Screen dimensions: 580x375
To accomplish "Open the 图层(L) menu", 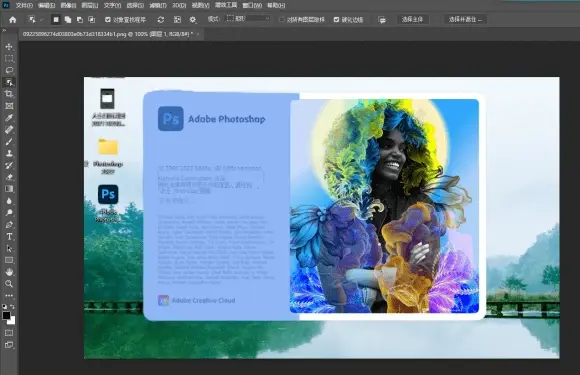I will 90,5.
